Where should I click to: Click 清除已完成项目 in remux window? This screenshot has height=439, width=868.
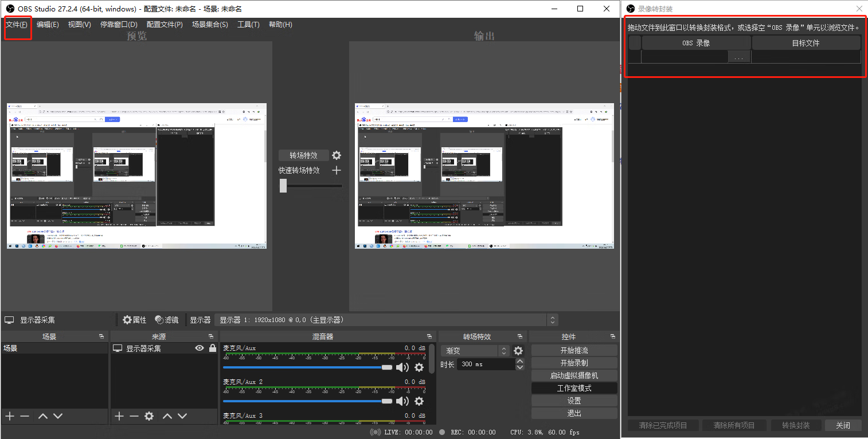click(664, 425)
